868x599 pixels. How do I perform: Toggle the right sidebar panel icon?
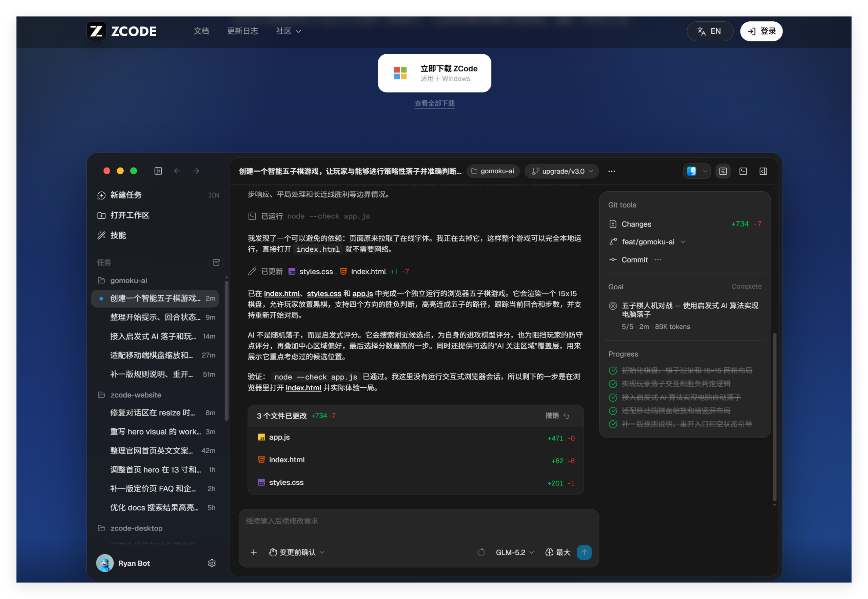coord(763,171)
